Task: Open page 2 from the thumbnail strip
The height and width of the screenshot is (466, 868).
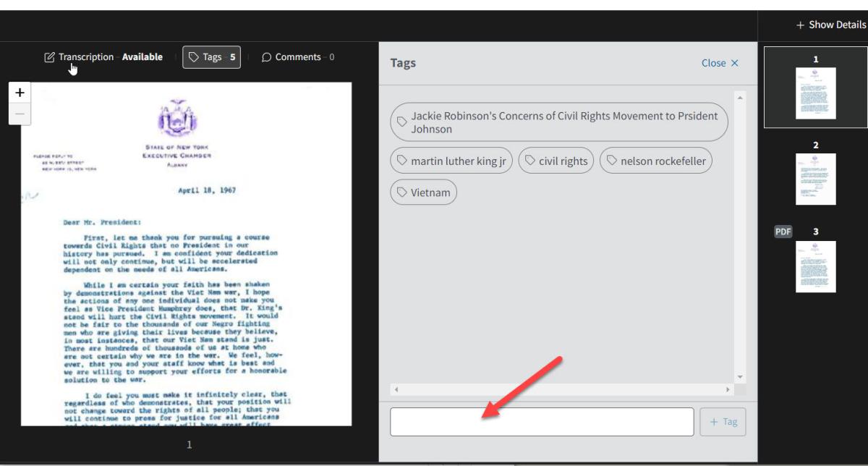Action: [x=816, y=177]
